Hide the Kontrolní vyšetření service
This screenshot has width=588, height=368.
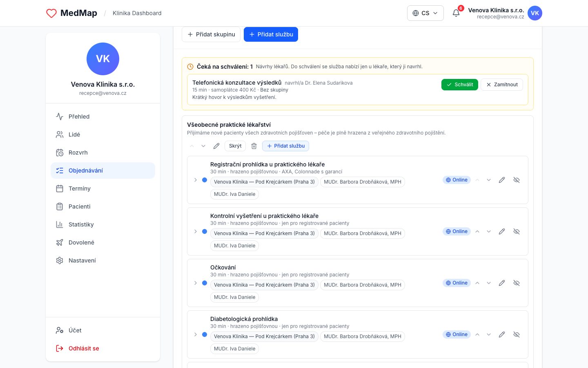517,231
